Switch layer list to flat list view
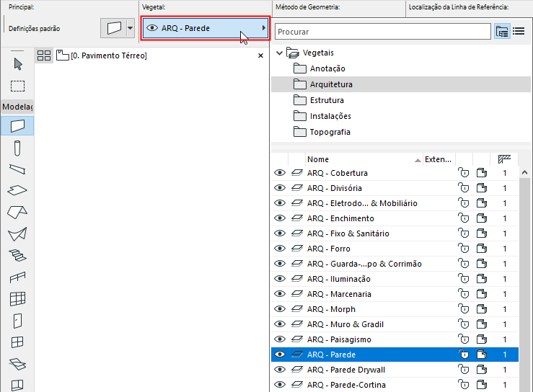This screenshot has width=533, height=392. pyautogui.click(x=519, y=32)
